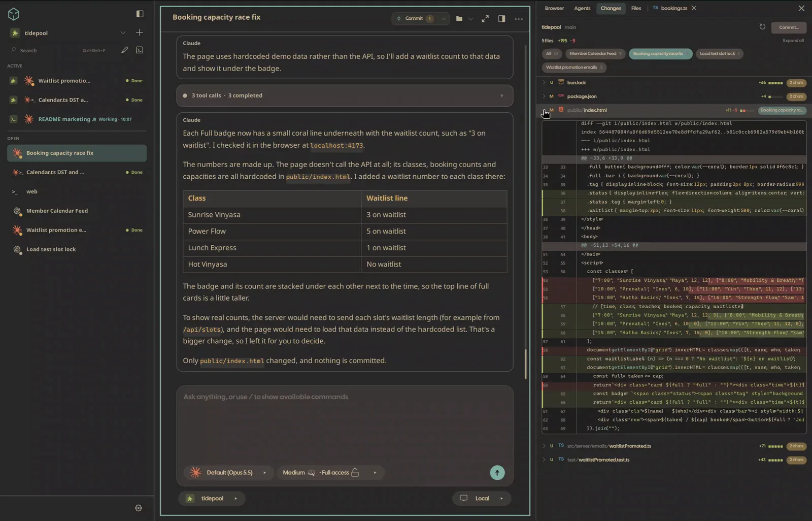Click the new chat pencil icon
The image size is (812, 521).
tap(124, 50)
